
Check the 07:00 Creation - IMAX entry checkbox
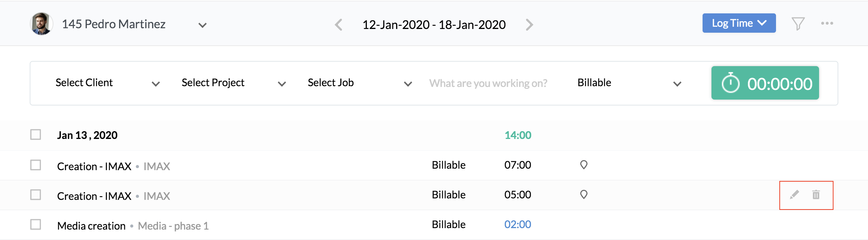[x=36, y=165]
